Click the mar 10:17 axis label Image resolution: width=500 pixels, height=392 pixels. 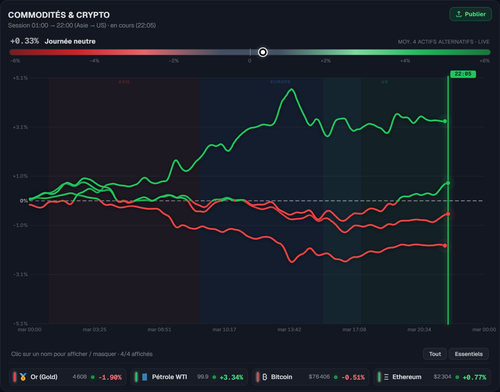pos(224,329)
